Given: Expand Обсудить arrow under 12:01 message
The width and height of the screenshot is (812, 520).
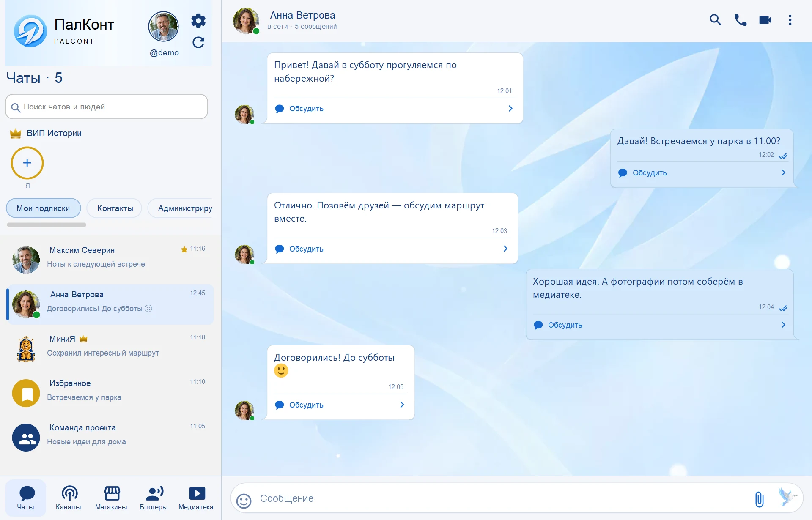Looking at the screenshot, I should coord(510,109).
